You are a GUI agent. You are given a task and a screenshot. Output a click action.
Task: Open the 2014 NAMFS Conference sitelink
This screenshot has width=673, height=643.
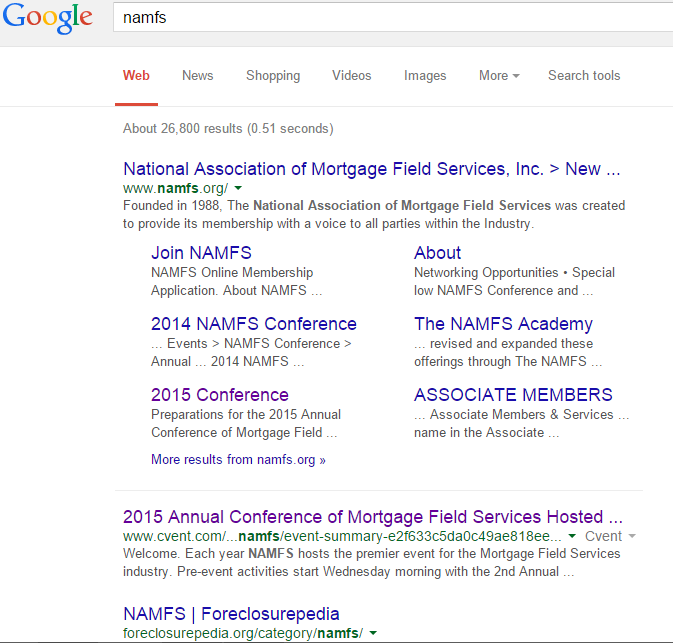[x=254, y=324]
